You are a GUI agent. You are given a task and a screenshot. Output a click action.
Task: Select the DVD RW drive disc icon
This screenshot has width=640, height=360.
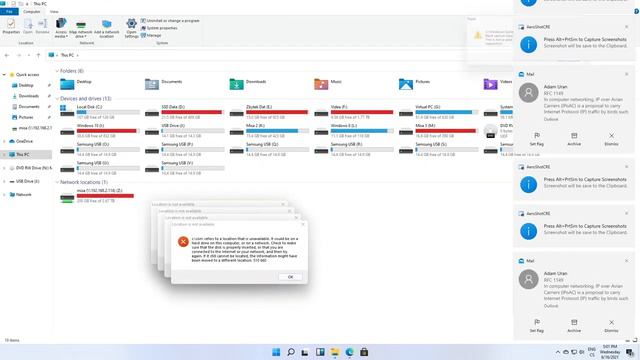(491, 131)
